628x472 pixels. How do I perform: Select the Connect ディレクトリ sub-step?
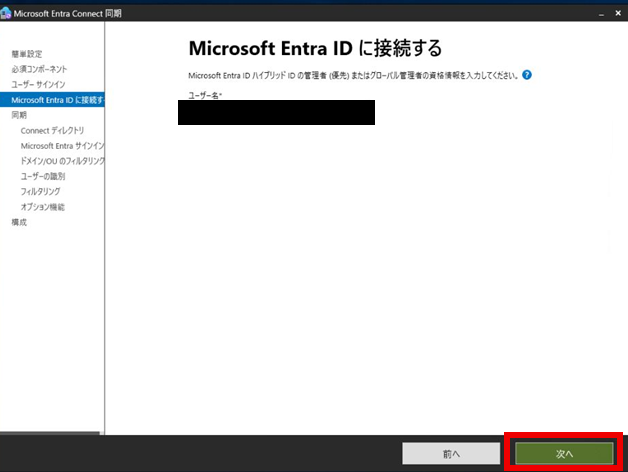point(52,131)
